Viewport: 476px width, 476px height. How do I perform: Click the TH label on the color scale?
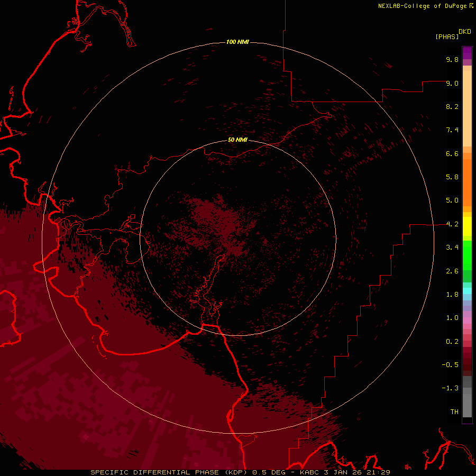[454, 412]
